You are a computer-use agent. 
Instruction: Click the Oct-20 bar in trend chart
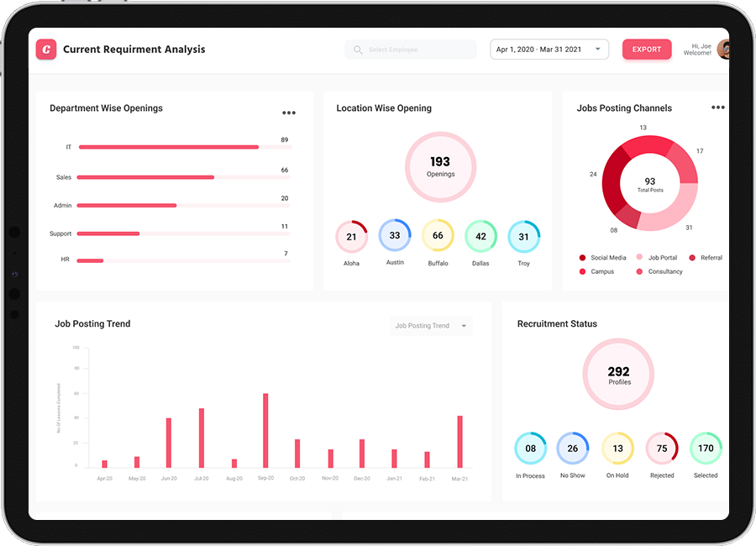coord(297,454)
